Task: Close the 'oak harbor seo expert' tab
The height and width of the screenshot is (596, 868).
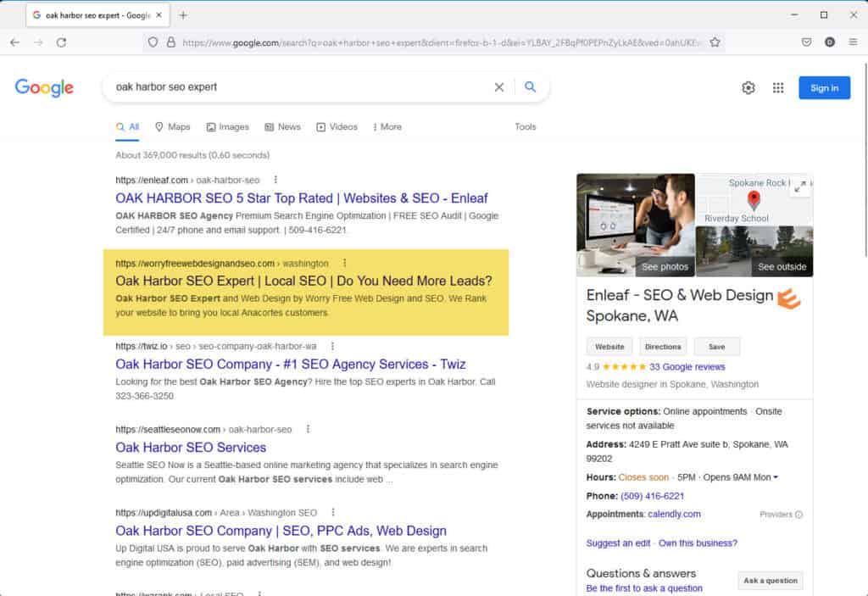Action: (159, 15)
